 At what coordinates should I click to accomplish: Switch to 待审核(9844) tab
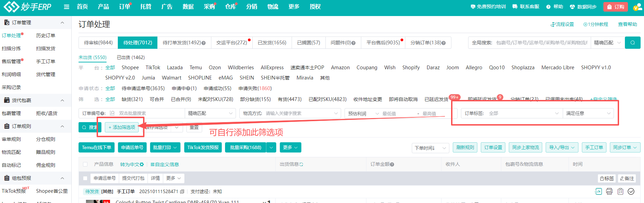tap(98, 43)
